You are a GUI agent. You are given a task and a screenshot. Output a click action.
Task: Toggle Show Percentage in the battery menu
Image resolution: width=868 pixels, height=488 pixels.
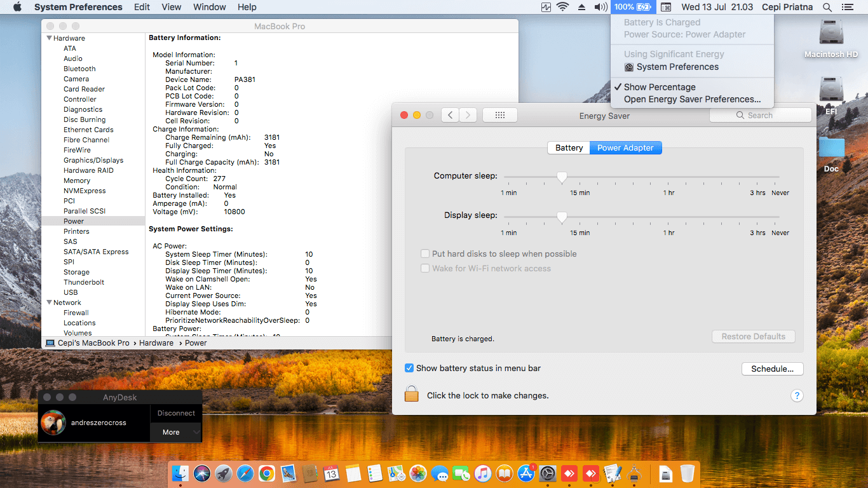tap(659, 87)
